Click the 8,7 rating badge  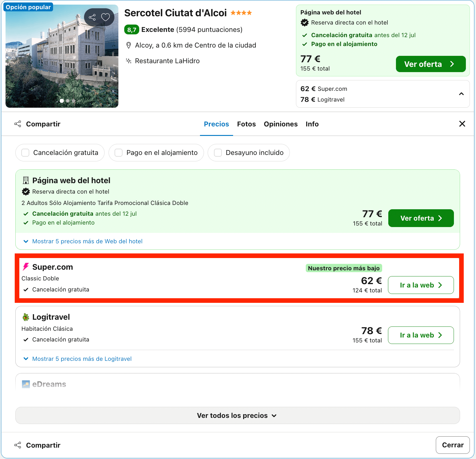click(x=132, y=30)
